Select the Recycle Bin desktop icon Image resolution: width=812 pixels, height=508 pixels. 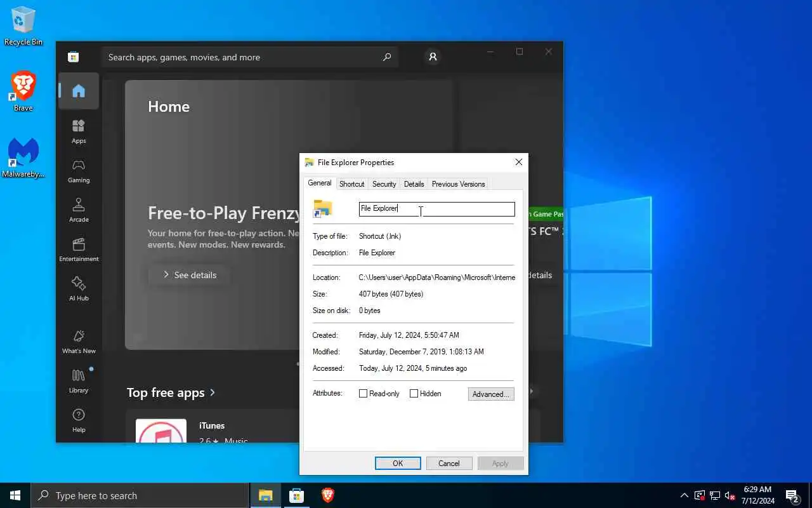23,27
